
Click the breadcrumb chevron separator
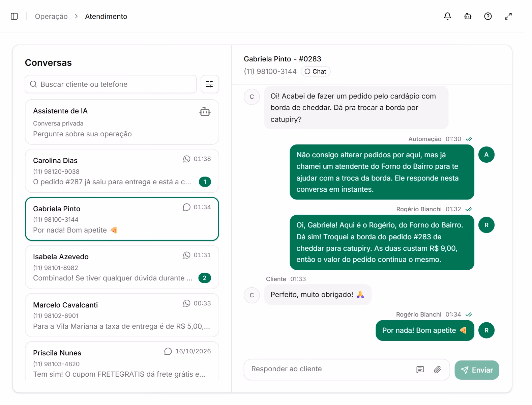pyautogui.click(x=77, y=16)
